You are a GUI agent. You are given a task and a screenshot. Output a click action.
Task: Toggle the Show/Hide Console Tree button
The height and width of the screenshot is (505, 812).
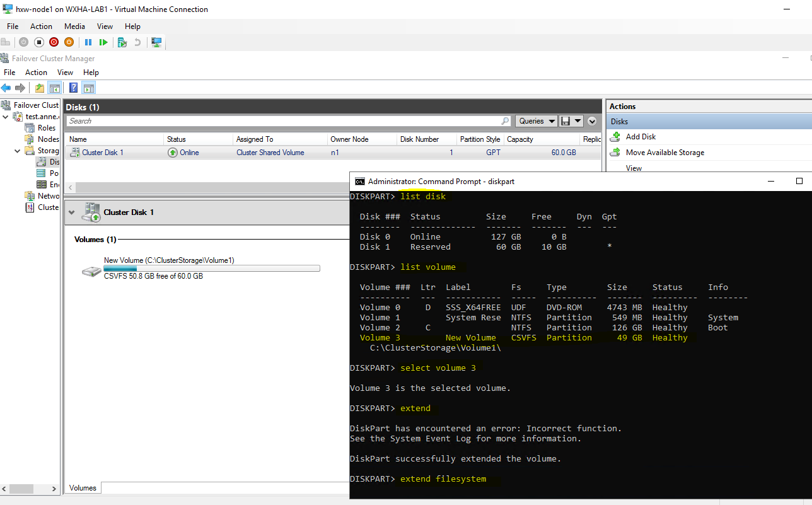(55, 88)
